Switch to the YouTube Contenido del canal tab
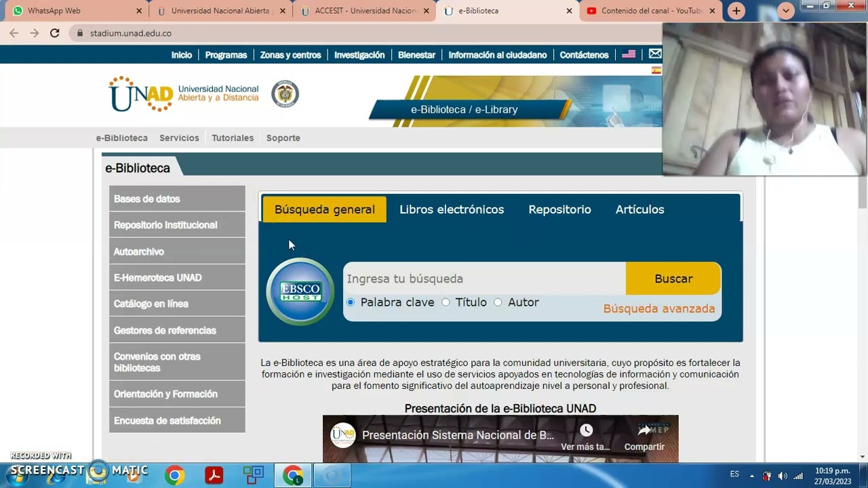 [x=651, y=11]
